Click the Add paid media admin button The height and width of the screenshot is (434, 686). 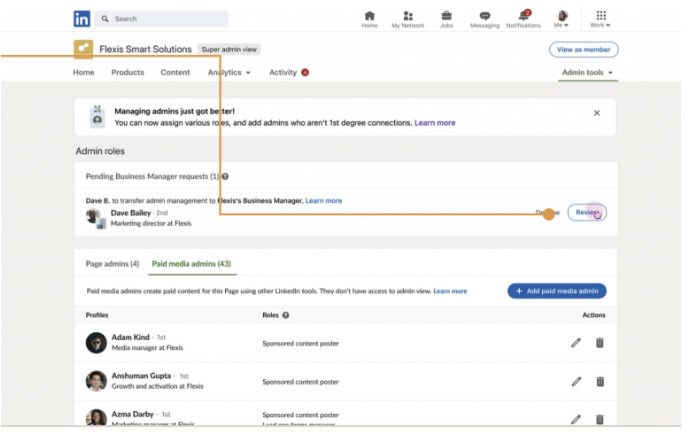(x=556, y=291)
